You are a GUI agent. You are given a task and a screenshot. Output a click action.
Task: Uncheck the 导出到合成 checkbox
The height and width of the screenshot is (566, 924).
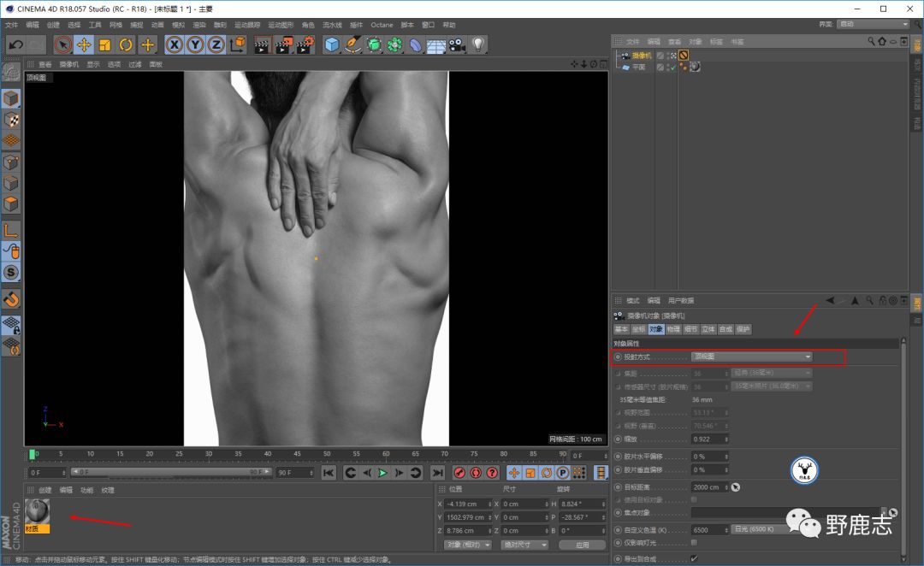[x=694, y=558]
